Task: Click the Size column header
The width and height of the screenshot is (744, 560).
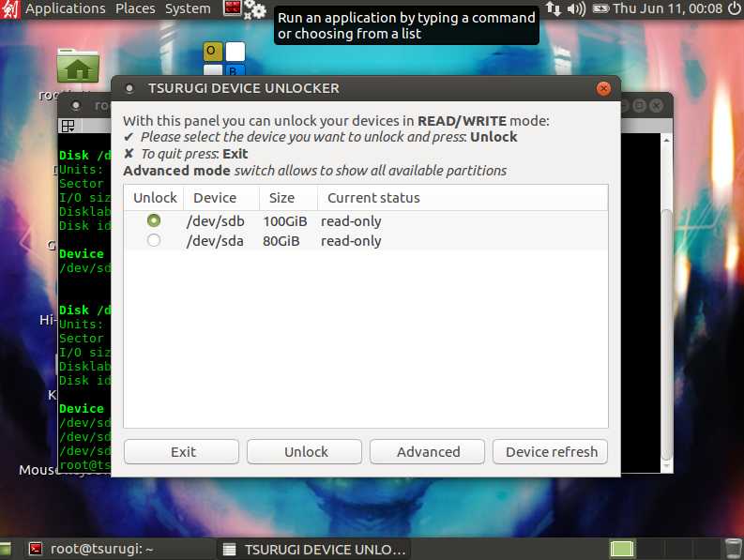Action: pos(288,197)
